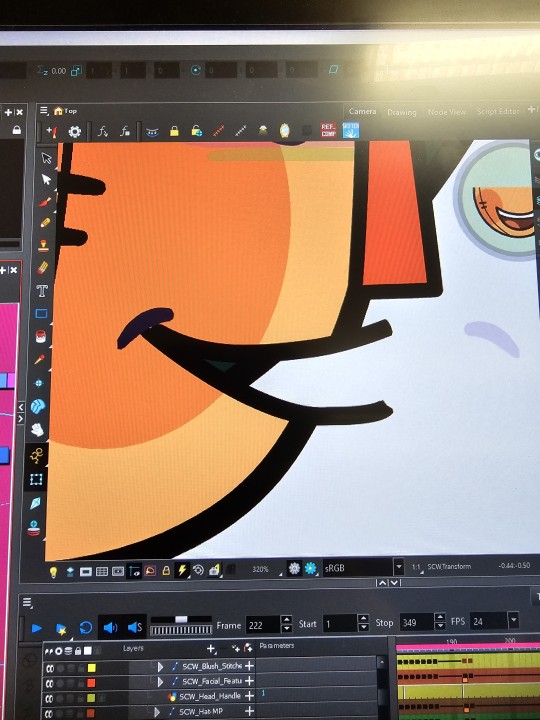Image resolution: width=540 pixels, height=720 pixels.
Task: Select the Paint bucket tool
Action: pos(41,337)
